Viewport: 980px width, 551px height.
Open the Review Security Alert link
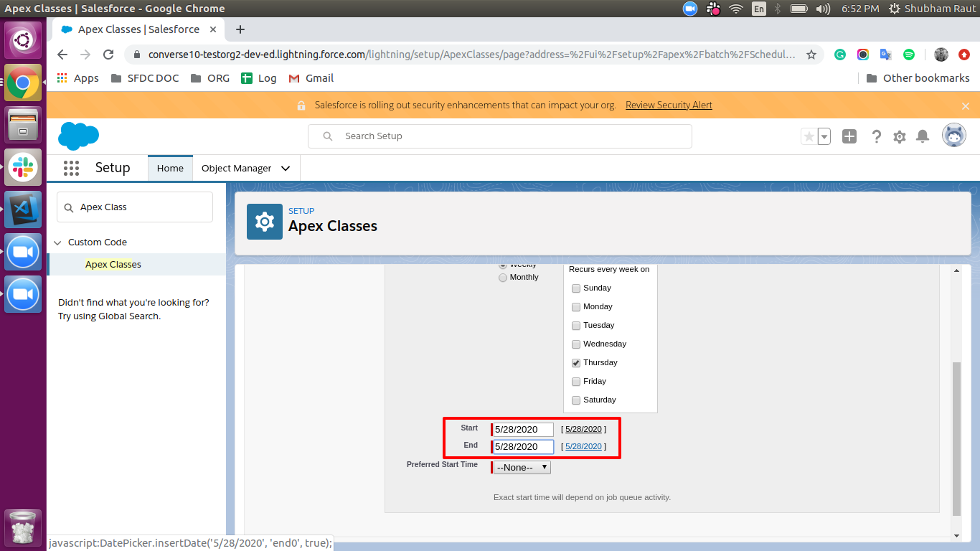(x=669, y=105)
